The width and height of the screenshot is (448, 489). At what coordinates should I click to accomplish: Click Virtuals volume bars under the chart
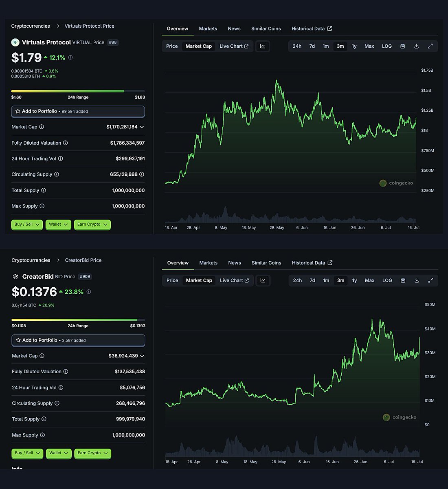coord(291,216)
